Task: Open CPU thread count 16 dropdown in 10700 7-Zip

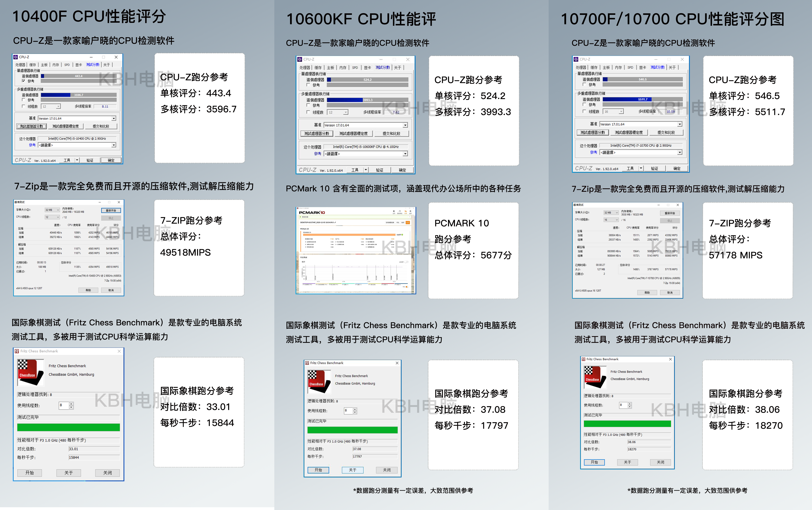Action: (x=611, y=220)
